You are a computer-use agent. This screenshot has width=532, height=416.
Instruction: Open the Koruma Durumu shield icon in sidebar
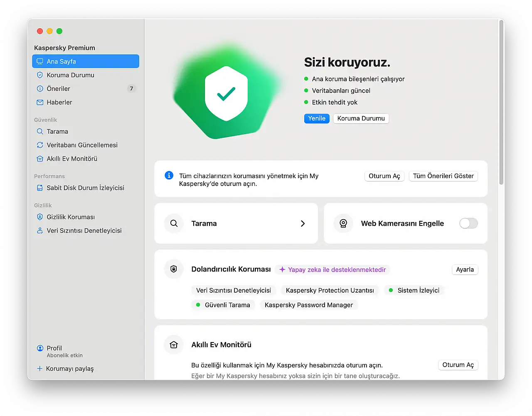(40, 75)
